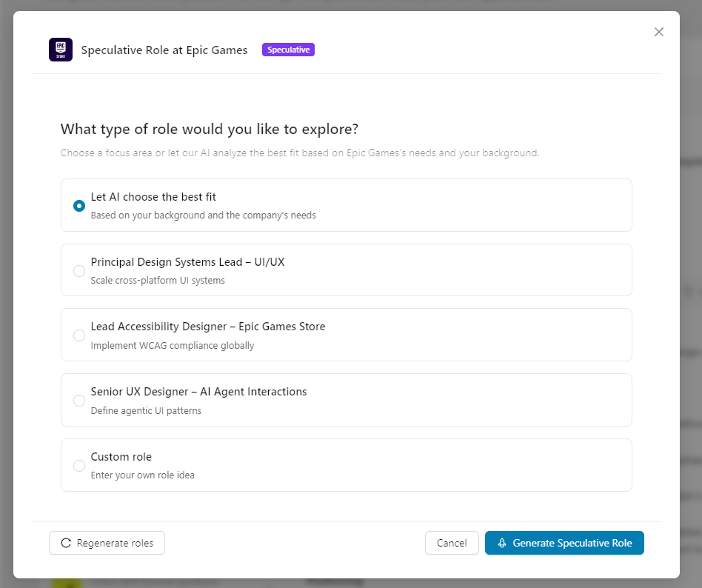Click the 'Choose a focus area' subtitle text
Image resolution: width=702 pixels, height=588 pixels.
coord(299,153)
